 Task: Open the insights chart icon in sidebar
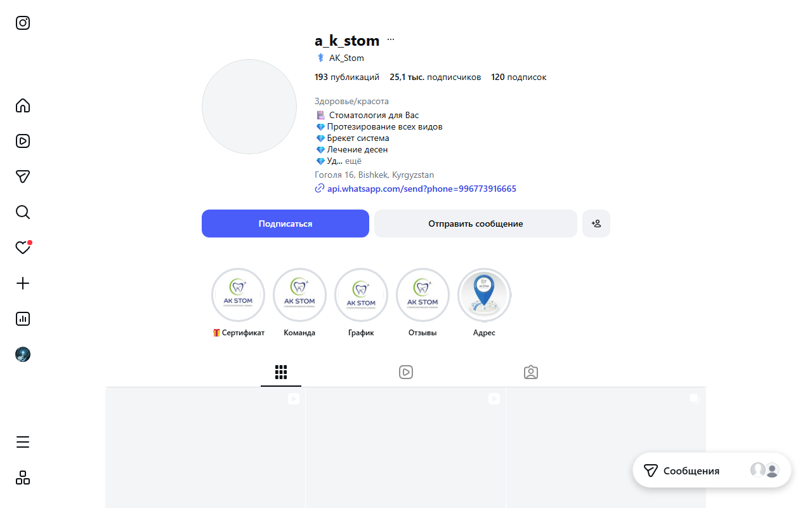click(23, 319)
